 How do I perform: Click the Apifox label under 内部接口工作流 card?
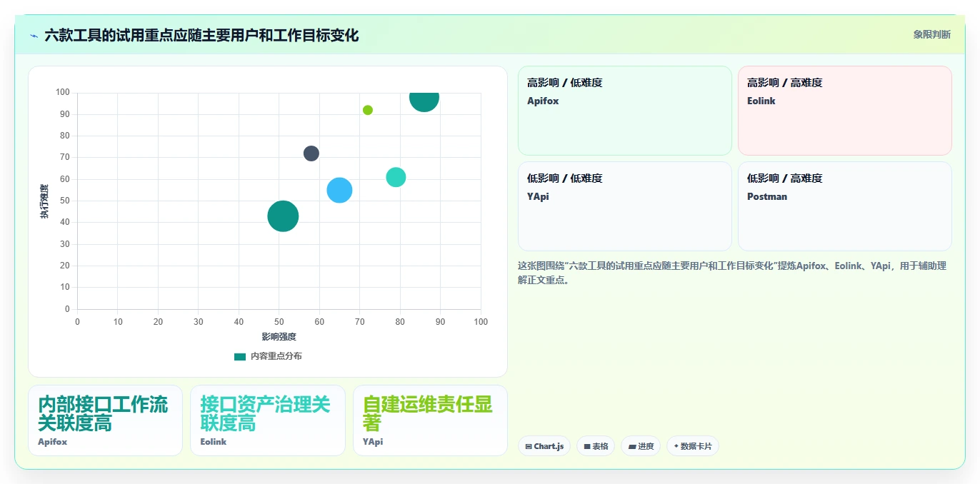pyautogui.click(x=53, y=442)
